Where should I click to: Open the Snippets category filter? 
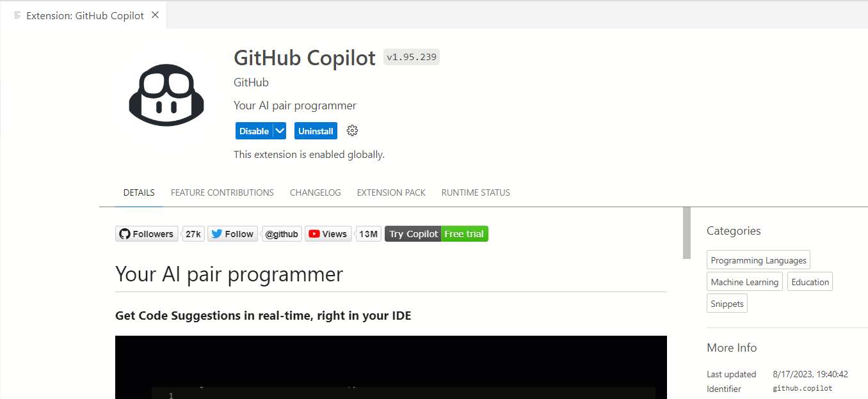(727, 303)
